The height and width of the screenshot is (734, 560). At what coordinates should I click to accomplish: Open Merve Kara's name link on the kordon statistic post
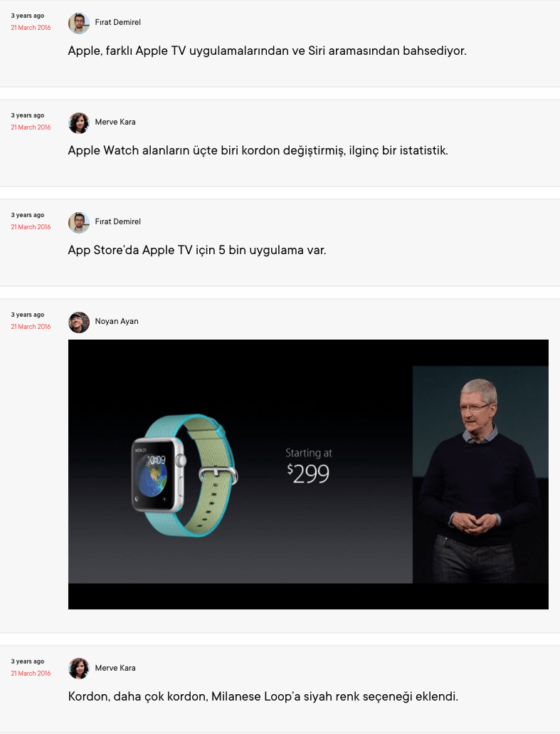click(x=115, y=122)
